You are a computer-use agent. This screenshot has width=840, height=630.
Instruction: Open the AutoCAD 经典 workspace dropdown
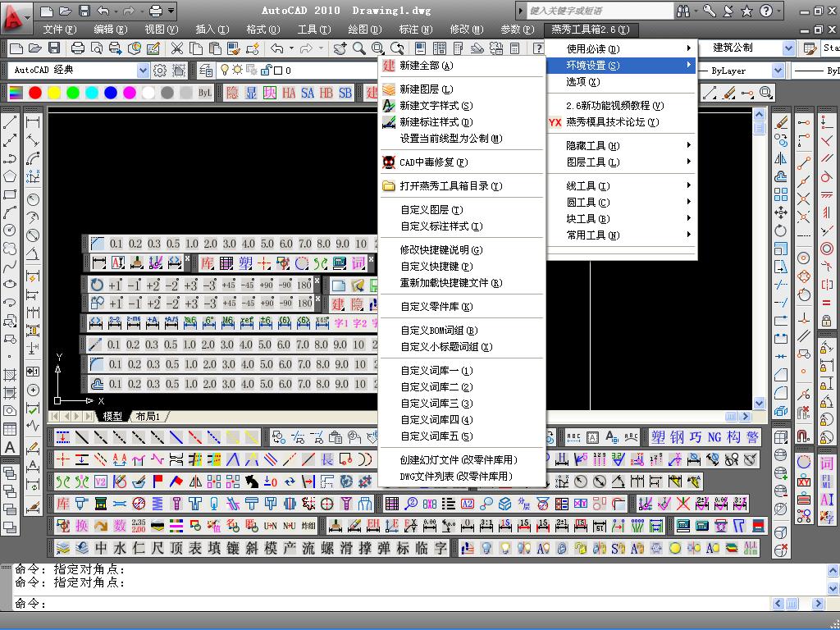(x=143, y=71)
